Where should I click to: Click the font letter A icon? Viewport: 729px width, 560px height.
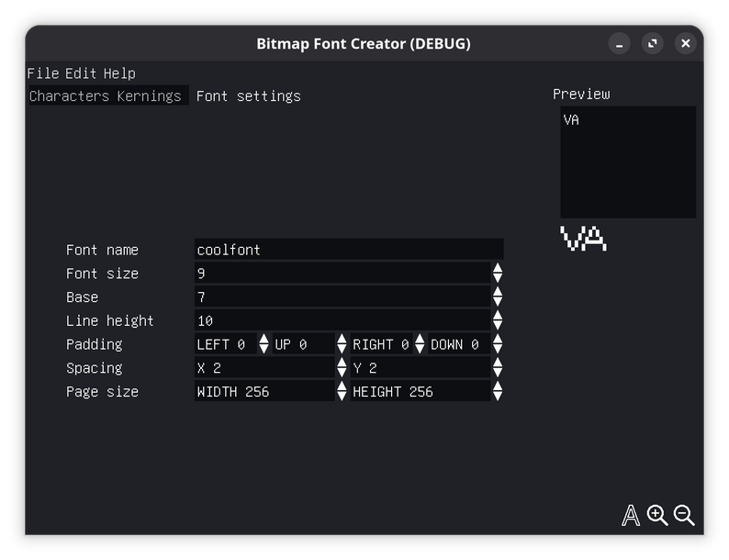[631, 515]
